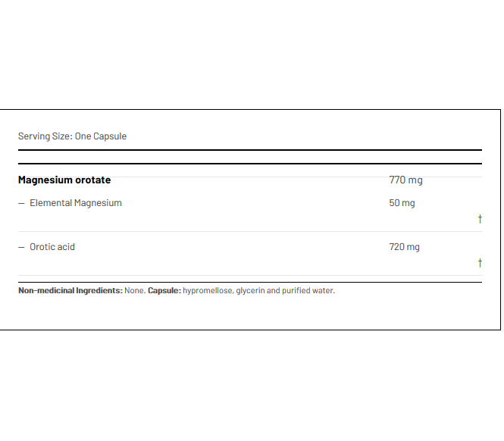Click the word Size in Serving Size

pyautogui.click(x=63, y=136)
